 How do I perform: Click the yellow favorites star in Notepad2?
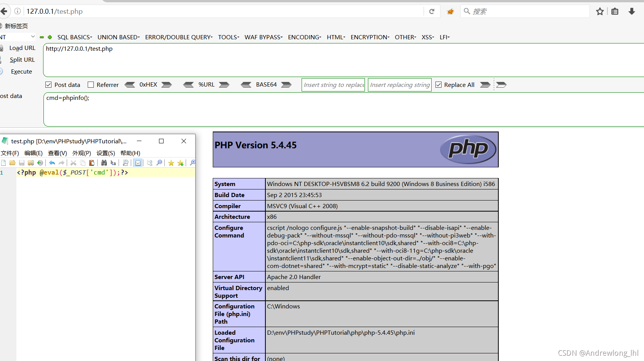click(x=171, y=163)
